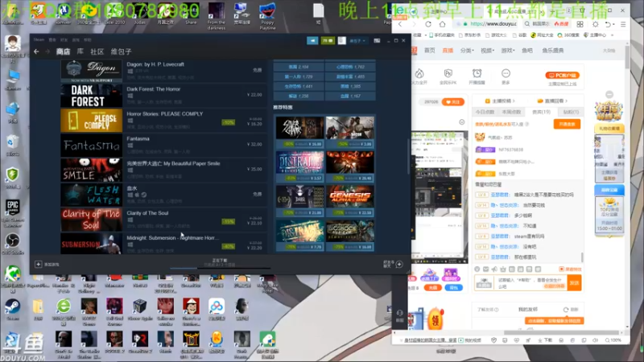Screen dimensions: 644x362
Task: Open the more (three dots) circle icon
Action: tap(506, 73)
